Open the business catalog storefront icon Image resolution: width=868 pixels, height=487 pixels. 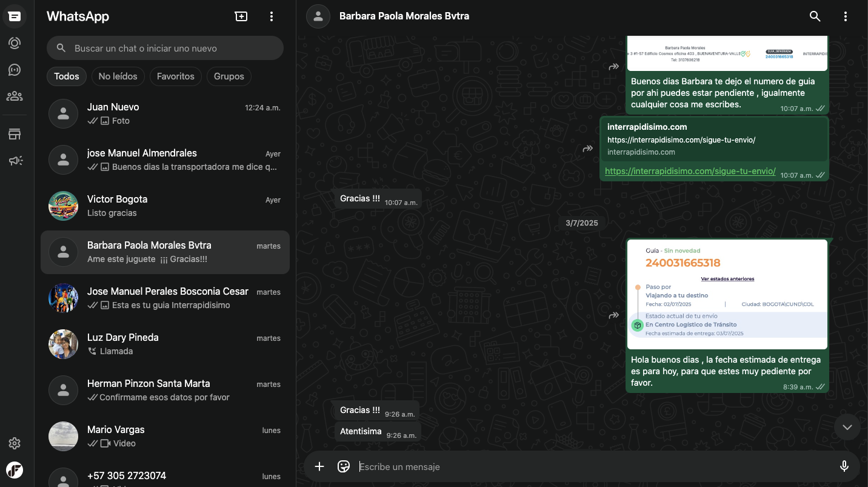tap(15, 134)
